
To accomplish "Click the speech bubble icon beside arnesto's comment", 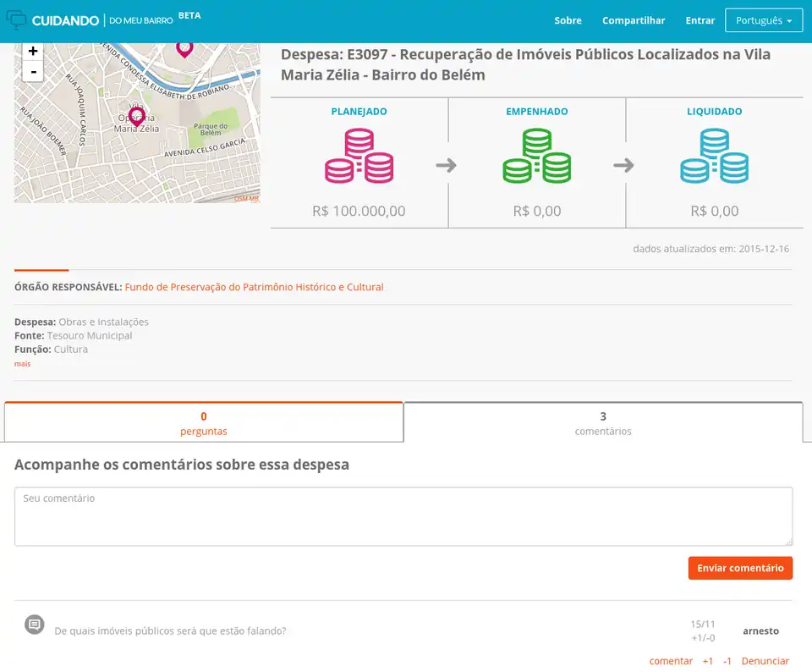I will point(34,624).
